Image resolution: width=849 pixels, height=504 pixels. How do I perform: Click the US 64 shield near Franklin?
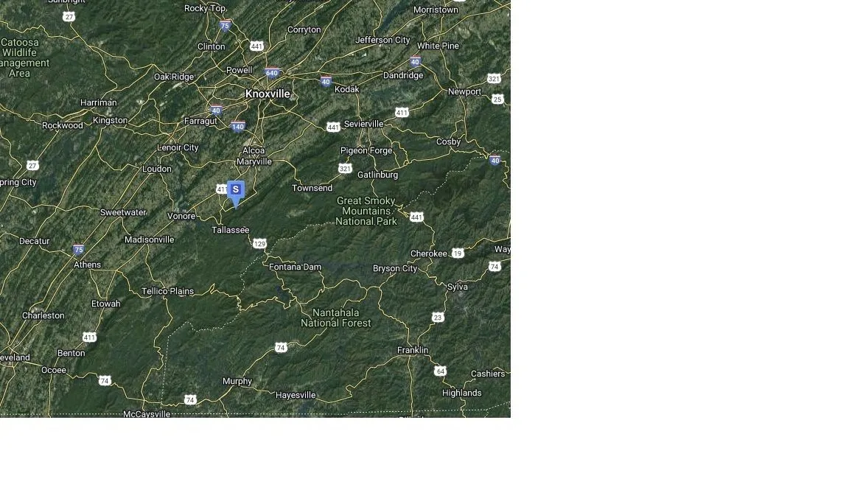[440, 371]
